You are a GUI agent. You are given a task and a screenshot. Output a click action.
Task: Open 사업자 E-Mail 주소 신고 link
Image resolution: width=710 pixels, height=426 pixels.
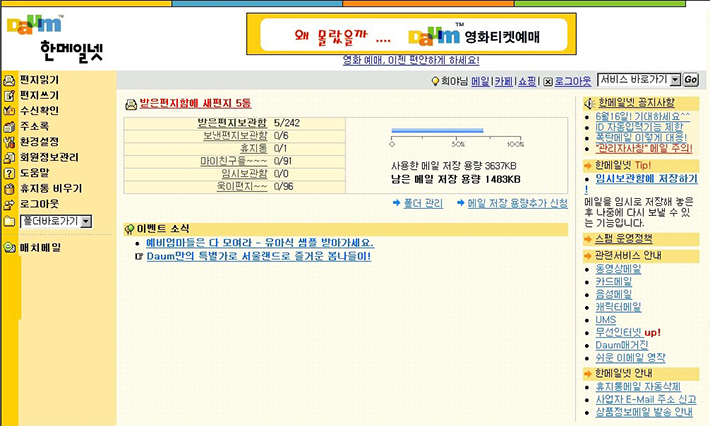[646, 400]
